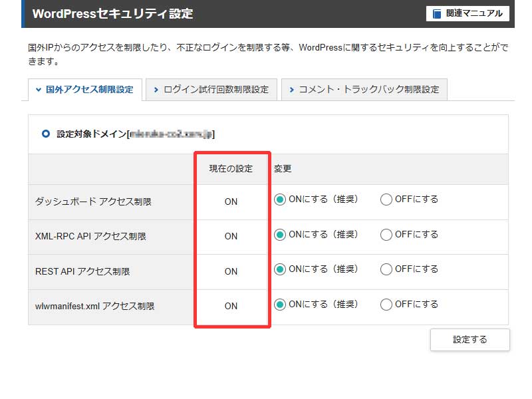Click current ON value of wlwmanifest.xml row
The width and height of the screenshot is (532, 399).
231,306
